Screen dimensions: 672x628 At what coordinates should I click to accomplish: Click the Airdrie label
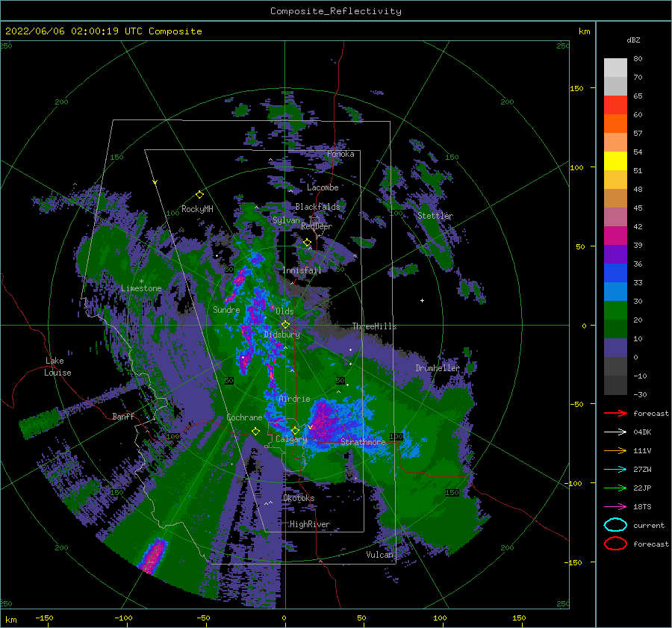coord(294,399)
